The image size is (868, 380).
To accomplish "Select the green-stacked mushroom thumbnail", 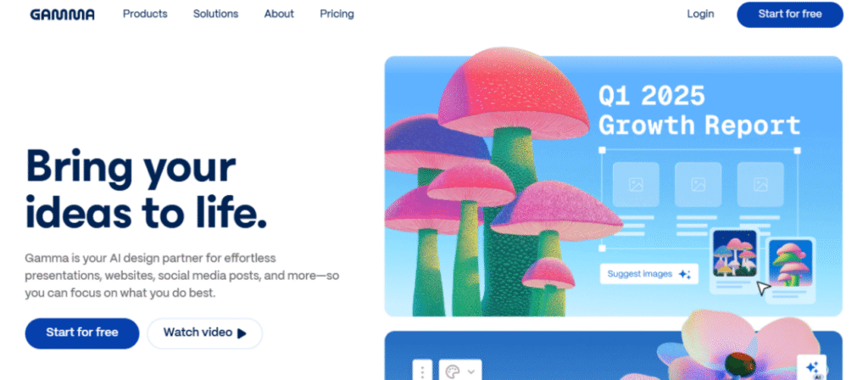I will (790, 263).
